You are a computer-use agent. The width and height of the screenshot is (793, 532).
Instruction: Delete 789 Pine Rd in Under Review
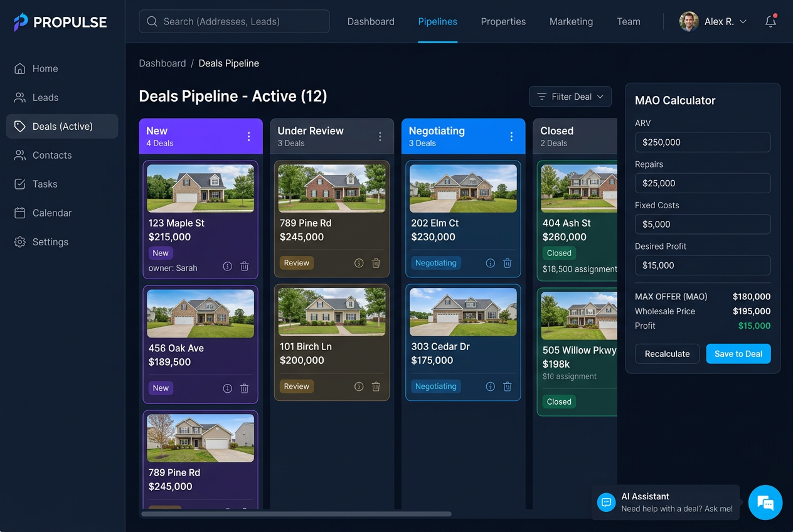tap(376, 263)
